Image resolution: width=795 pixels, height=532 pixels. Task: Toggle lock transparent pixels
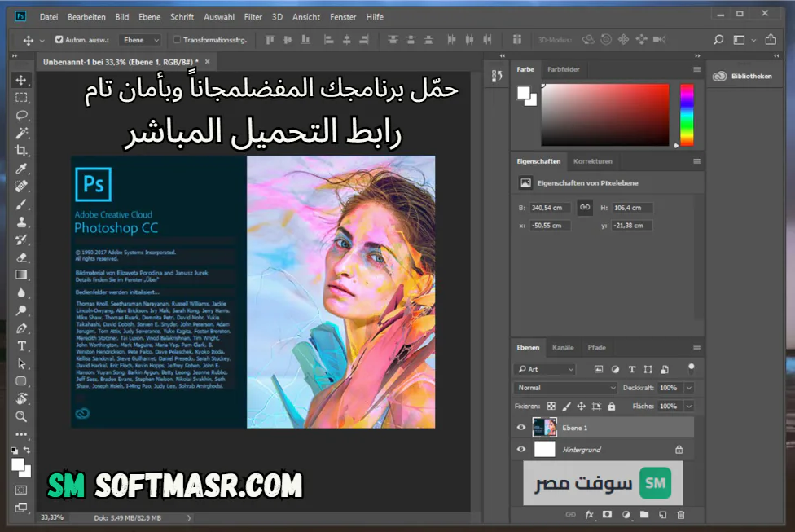pos(551,407)
